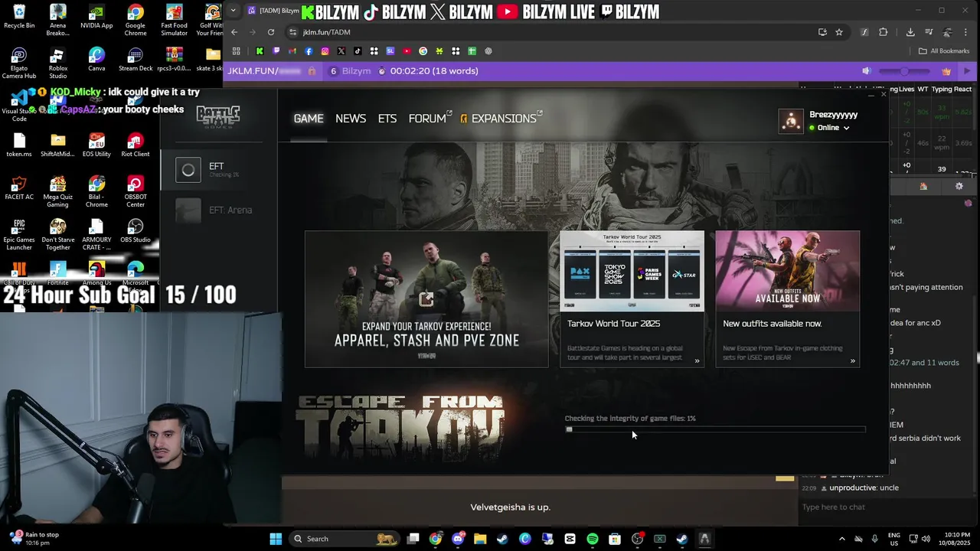The height and width of the screenshot is (551, 980).
Task: Open the Rain to stop weather widget
Action: tap(34, 539)
